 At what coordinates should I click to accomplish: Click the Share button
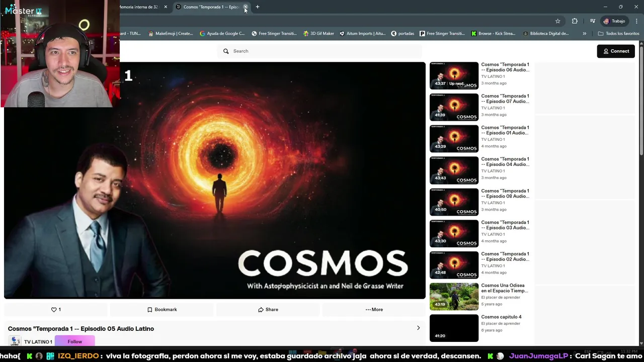268,310
